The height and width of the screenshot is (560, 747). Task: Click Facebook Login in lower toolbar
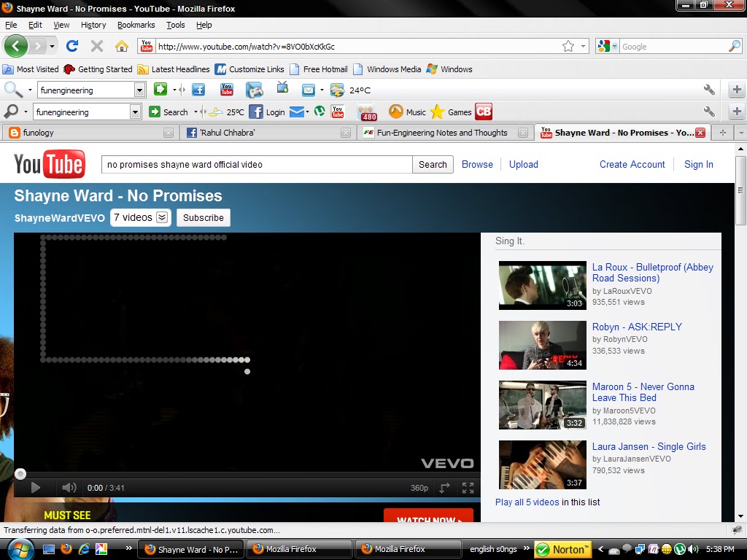[x=267, y=112]
